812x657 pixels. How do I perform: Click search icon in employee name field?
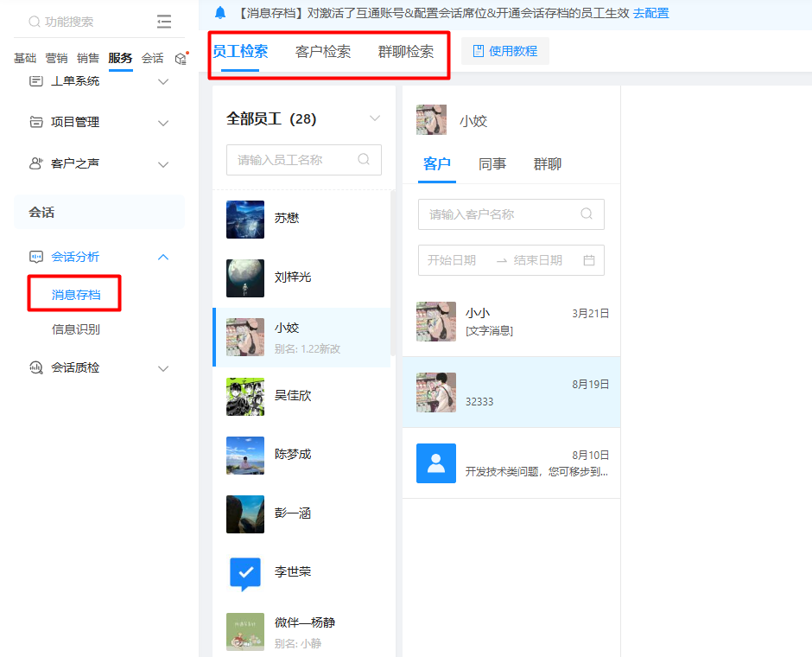(364, 160)
